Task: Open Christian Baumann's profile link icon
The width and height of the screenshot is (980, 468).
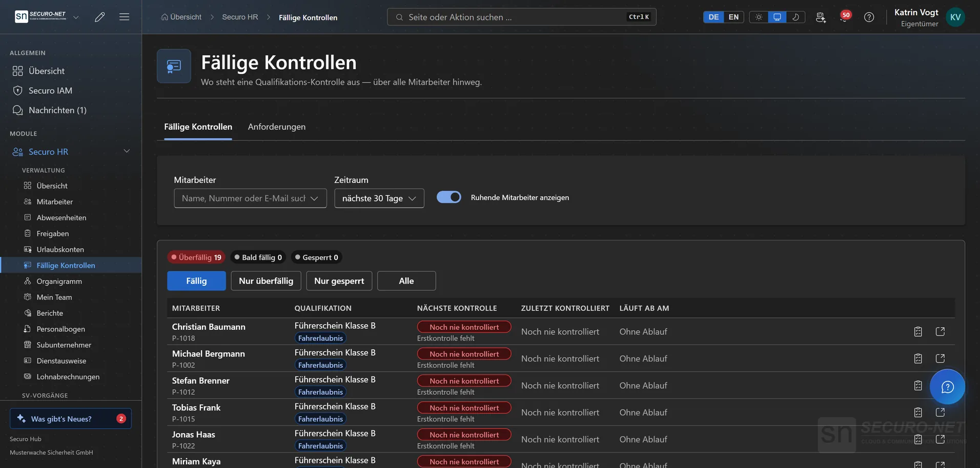Action: [940, 331]
